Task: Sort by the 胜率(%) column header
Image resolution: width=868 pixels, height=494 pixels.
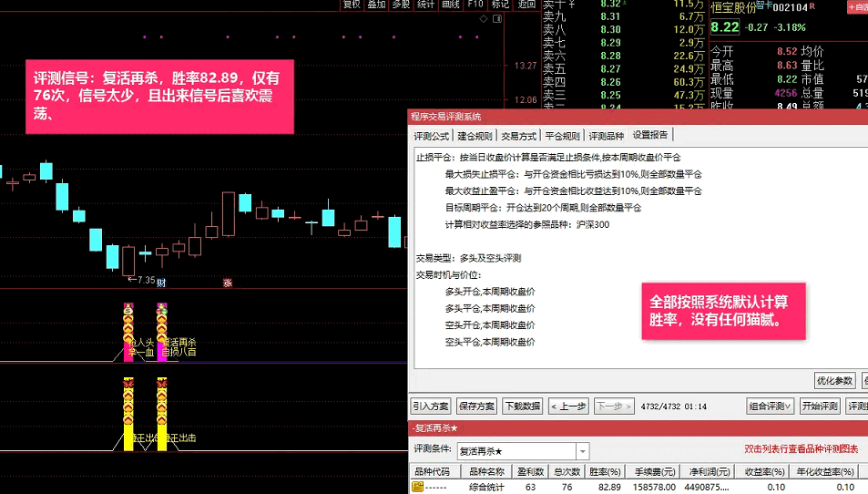Action: point(605,472)
